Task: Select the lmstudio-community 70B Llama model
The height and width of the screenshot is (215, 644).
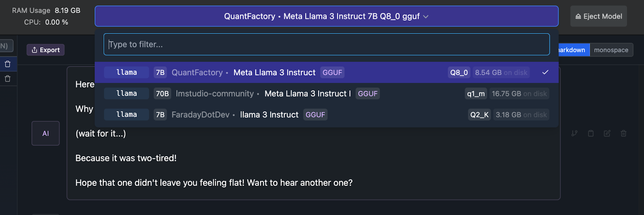Action: click(326, 94)
